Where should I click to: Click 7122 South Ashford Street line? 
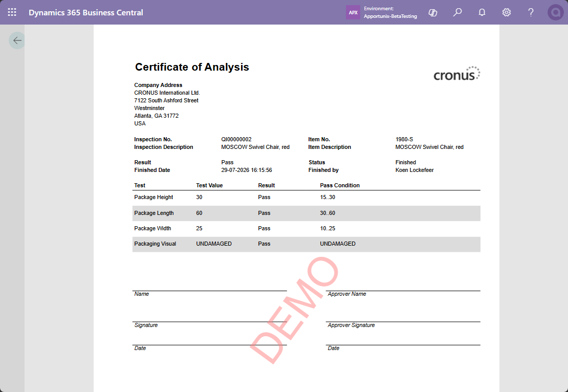tap(166, 100)
